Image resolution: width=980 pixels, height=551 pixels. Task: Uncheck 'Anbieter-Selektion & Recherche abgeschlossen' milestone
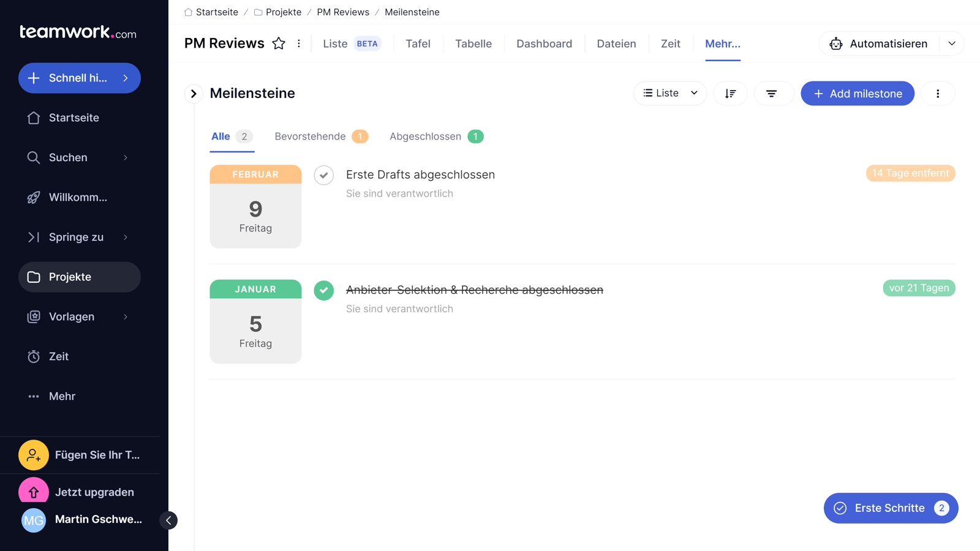tap(324, 290)
